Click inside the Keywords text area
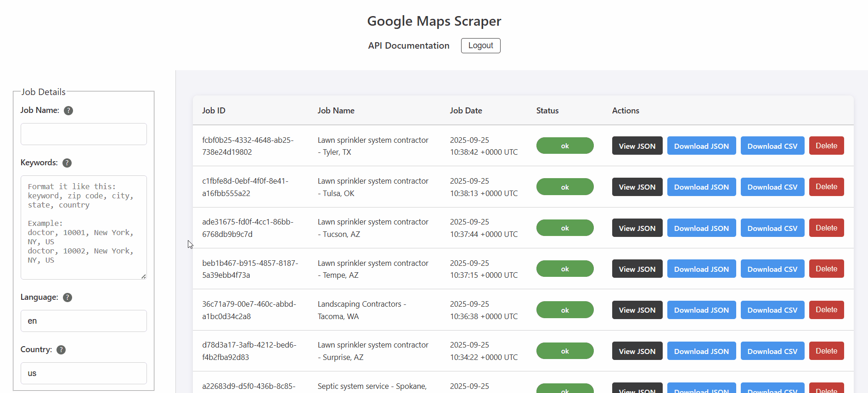This screenshot has width=868, height=393. click(x=84, y=227)
